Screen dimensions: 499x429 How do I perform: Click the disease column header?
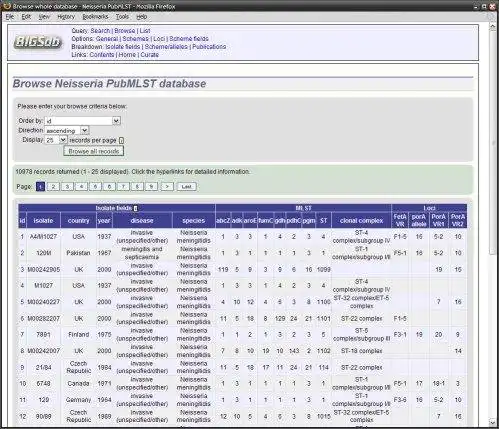tap(142, 220)
